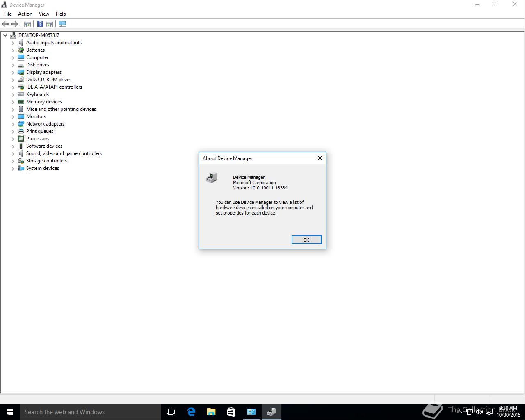
Task: Open the Help menu
Action: pos(61,14)
